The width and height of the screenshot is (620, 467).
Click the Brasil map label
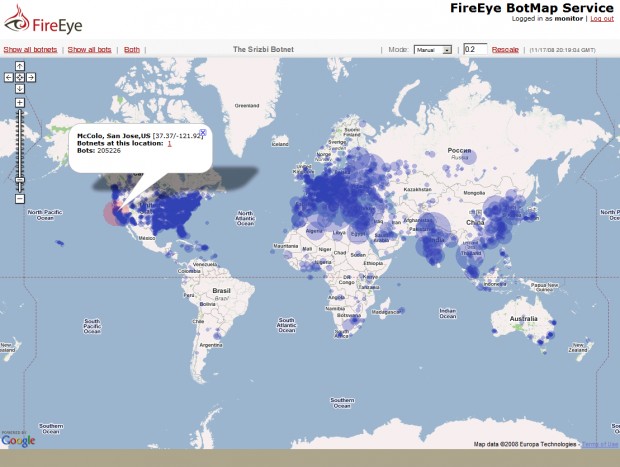(221, 291)
